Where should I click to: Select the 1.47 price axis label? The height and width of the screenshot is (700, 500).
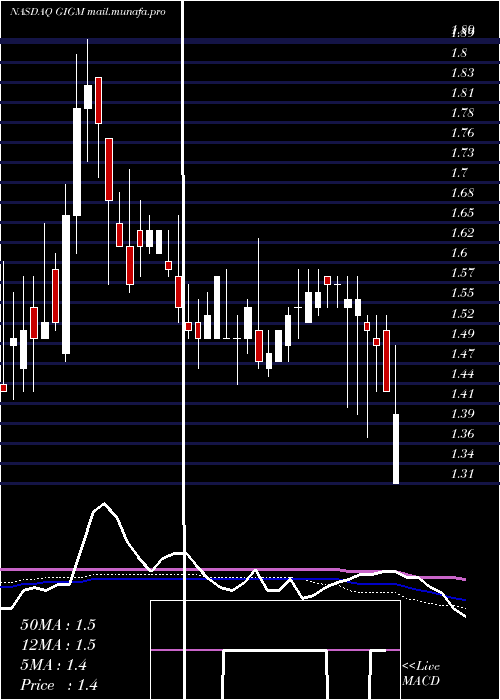coord(462,354)
